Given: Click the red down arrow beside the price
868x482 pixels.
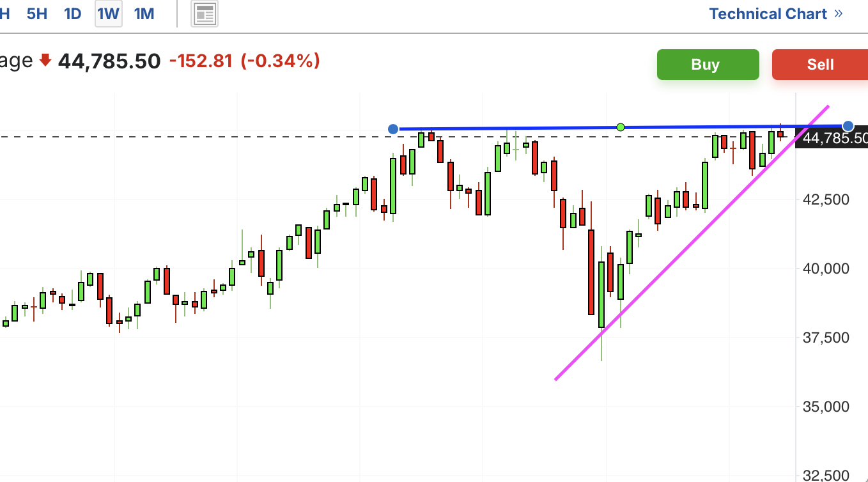Looking at the screenshot, I should click(45, 61).
